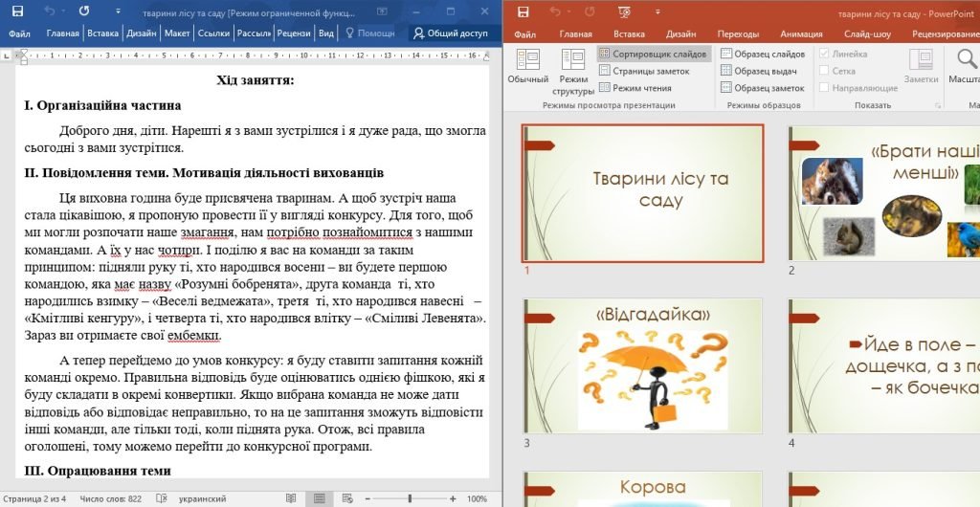Select Сортировщик слайдов view

tap(654, 54)
